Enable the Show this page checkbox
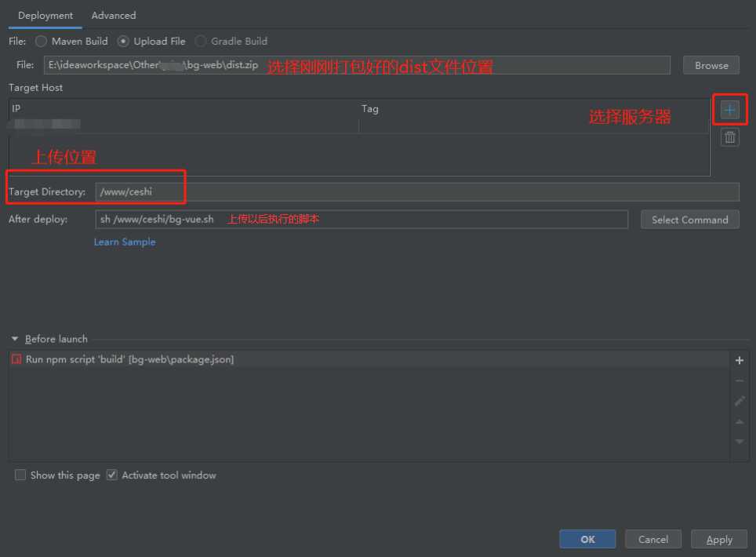Viewport: 756px width, 557px height. [20, 475]
